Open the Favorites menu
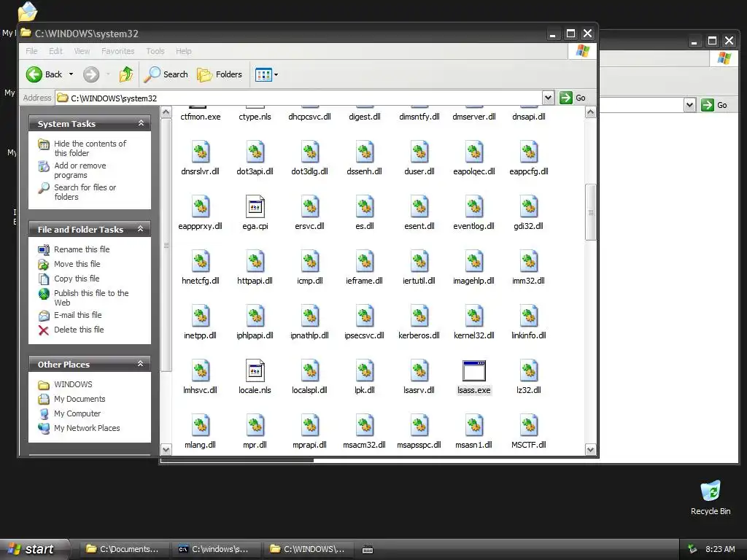The width and height of the screenshot is (747, 560). pos(117,51)
